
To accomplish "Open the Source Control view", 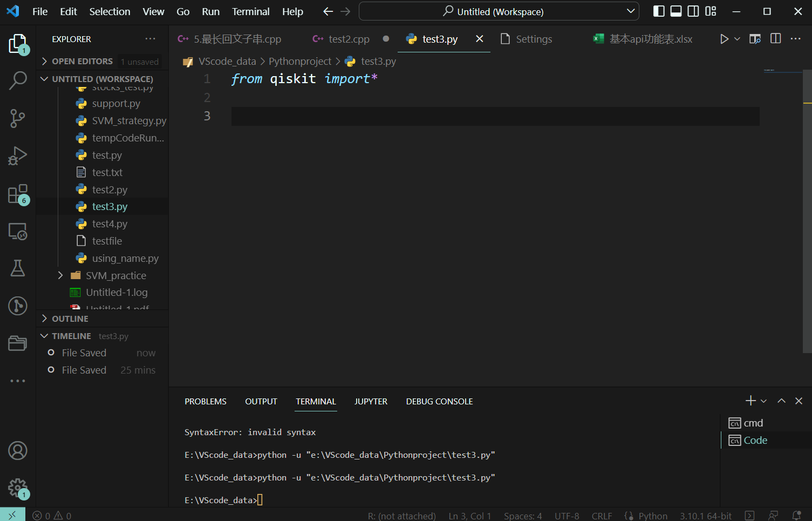I will coord(18,118).
